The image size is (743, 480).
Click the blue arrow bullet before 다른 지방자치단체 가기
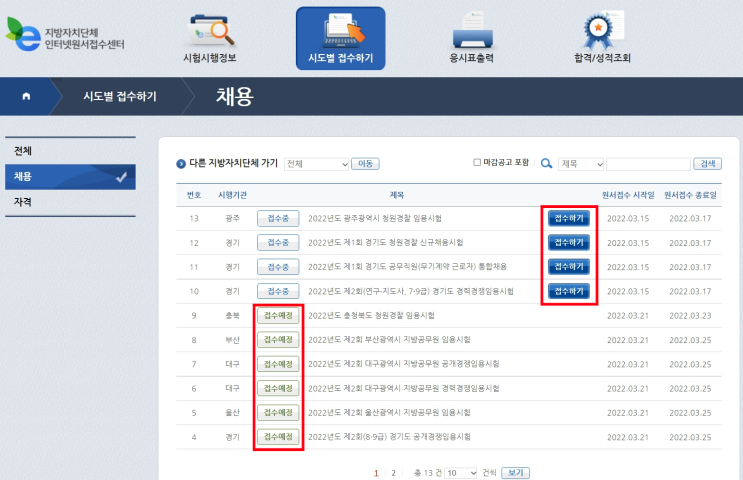click(181, 163)
